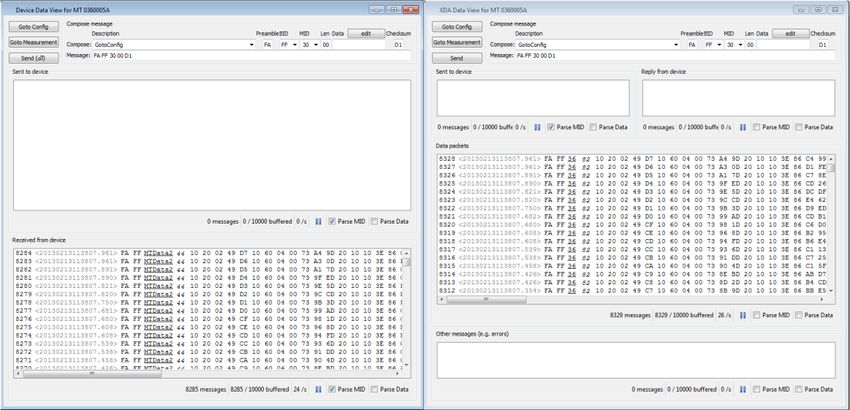Click Goto Measurement in XDA Data View

click(457, 42)
